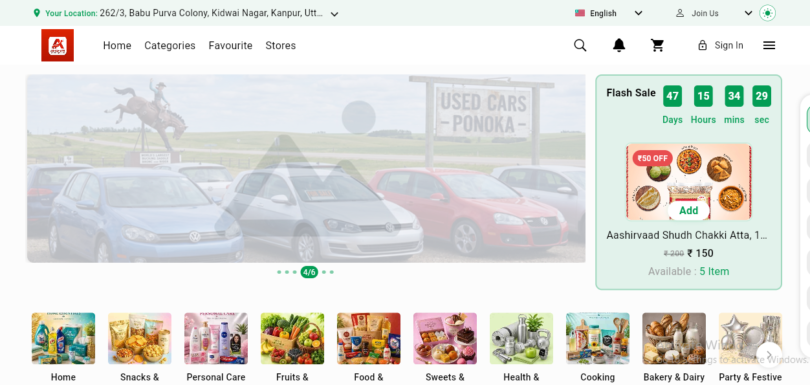Select the last carousel dot

pos(331,272)
